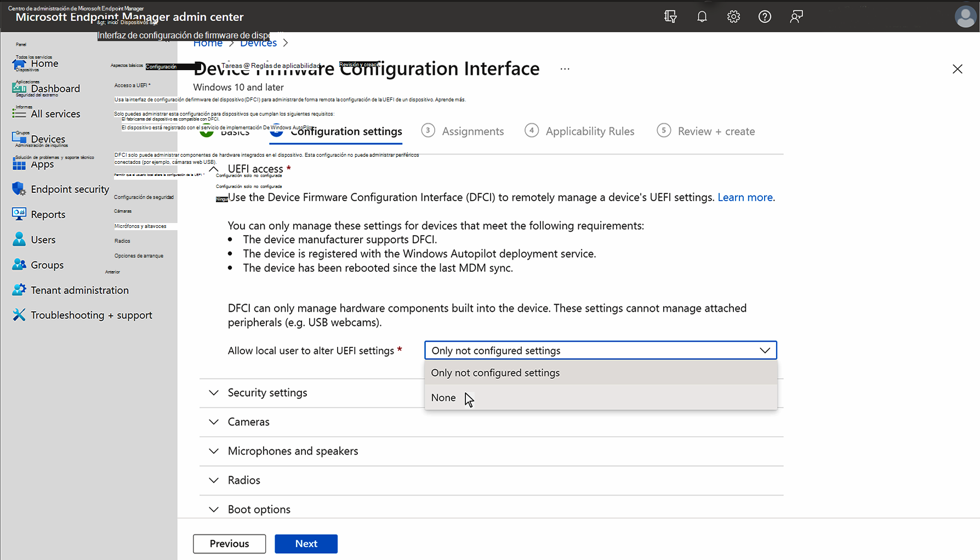Click the Next button
This screenshot has width=980, height=560.
tap(306, 544)
